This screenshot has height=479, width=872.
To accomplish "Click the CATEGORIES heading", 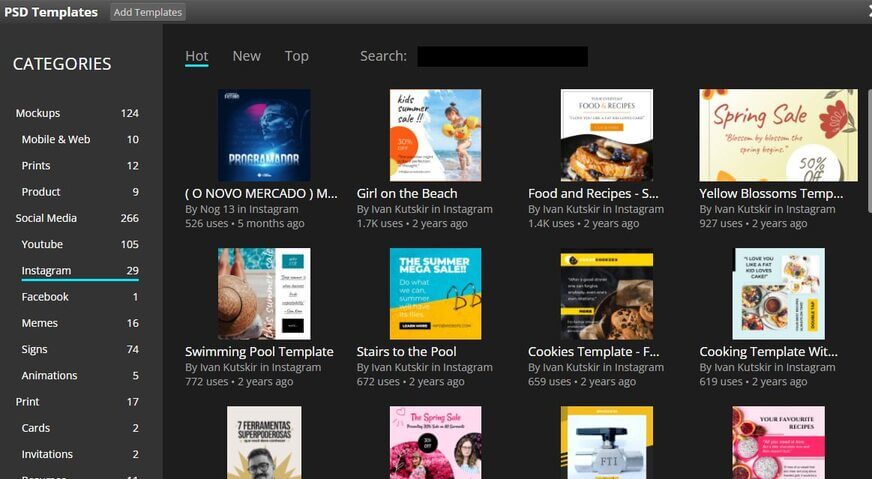I will coord(62,64).
